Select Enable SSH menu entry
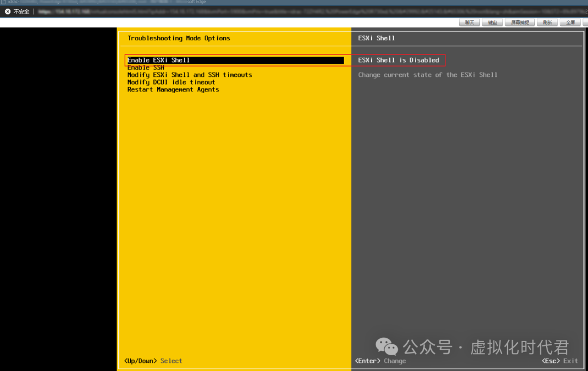The image size is (588, 371). 146,68
